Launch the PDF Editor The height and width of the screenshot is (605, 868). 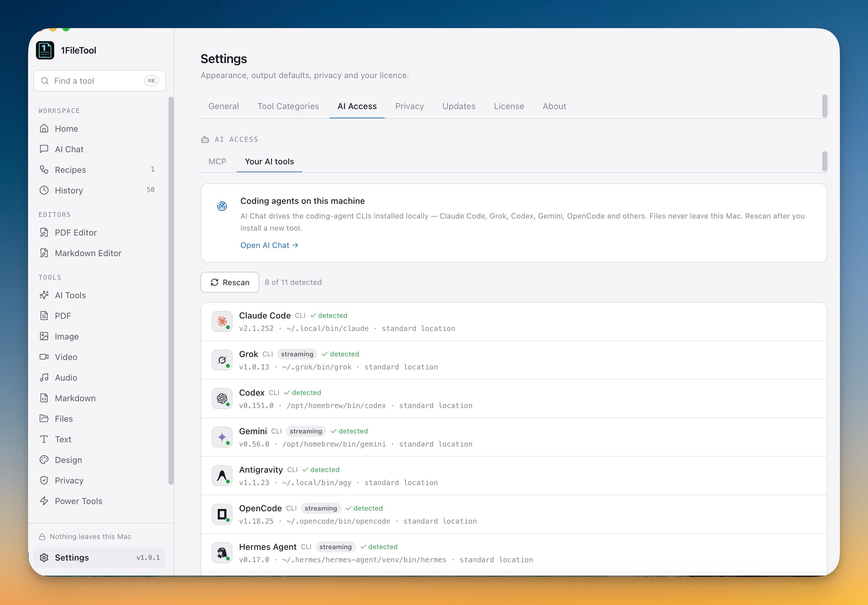[x=99, y=233]
